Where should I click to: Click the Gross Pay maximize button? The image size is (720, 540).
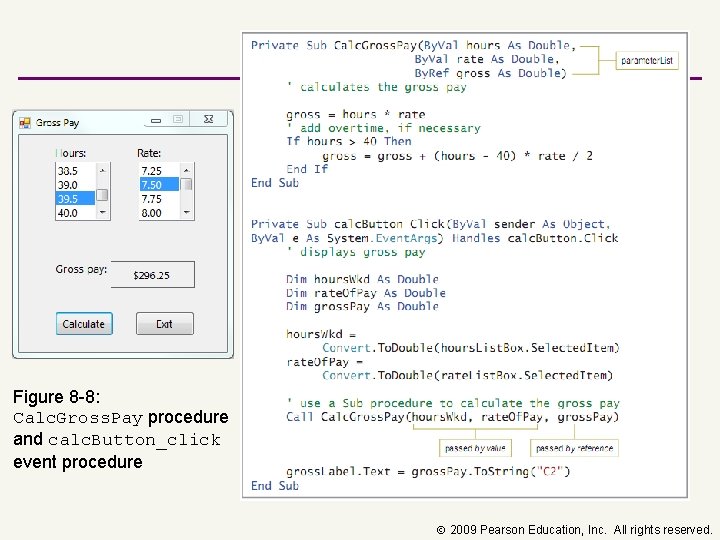(x=178, y=119)
